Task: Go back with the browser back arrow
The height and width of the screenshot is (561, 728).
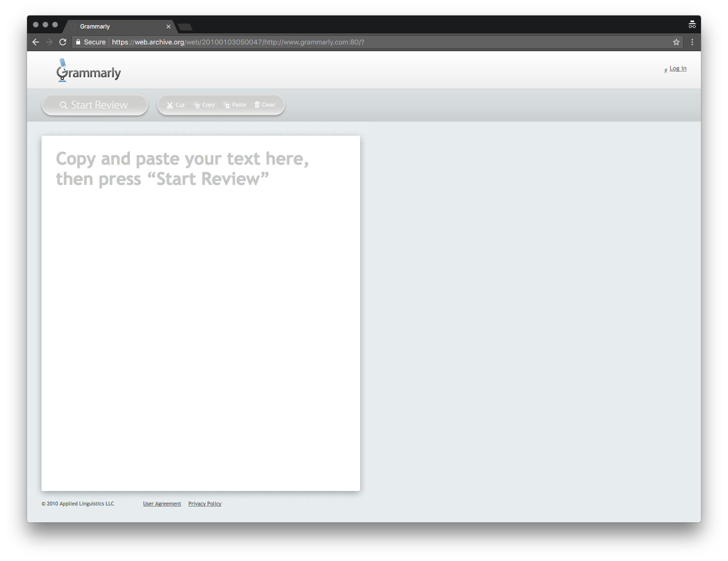Action: tap(36, 42)
